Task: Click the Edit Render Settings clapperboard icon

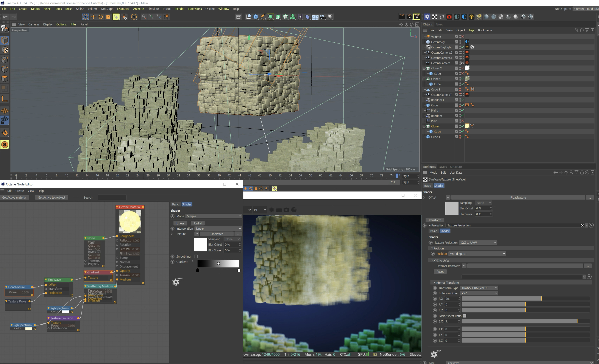Action: click(x=417, y=17)
